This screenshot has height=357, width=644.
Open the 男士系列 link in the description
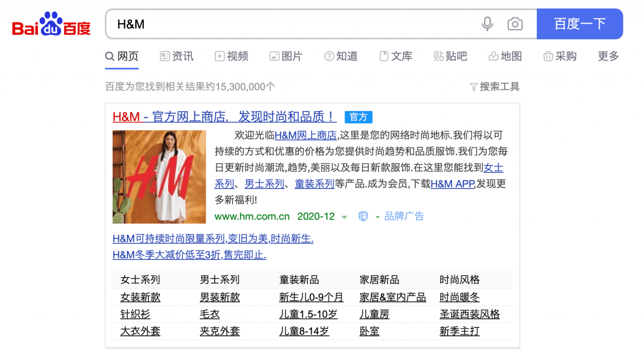click(264, 184)
